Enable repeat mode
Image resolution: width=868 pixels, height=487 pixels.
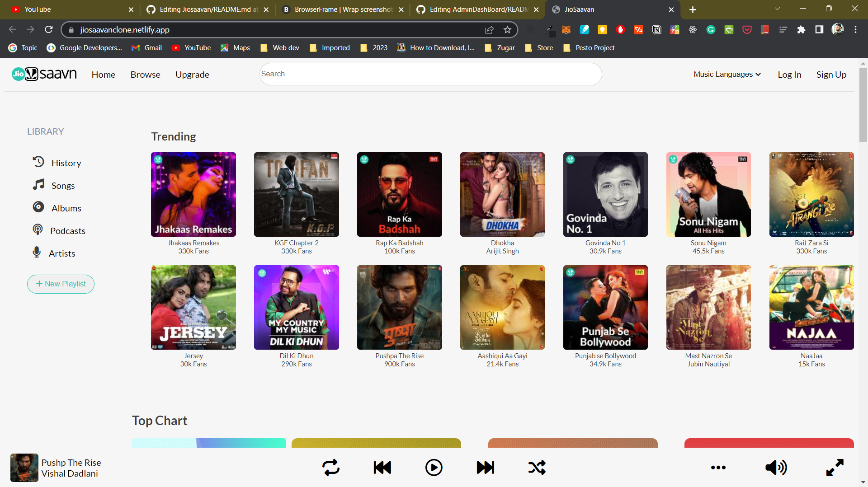click(330, 468)
